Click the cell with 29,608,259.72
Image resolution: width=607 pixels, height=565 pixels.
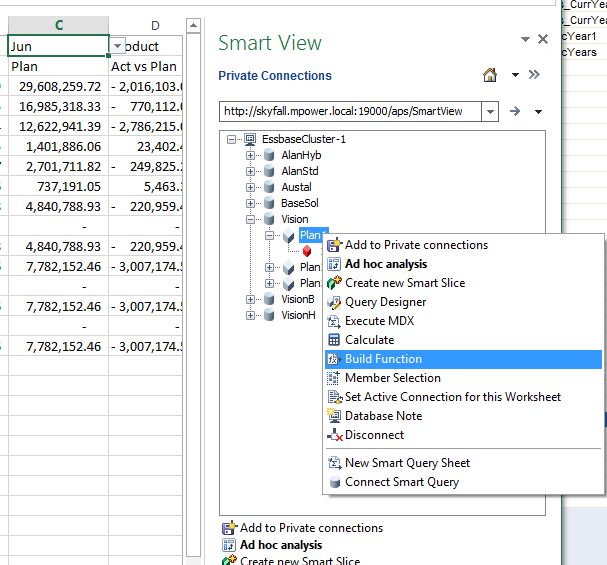(x=58, y=87)
